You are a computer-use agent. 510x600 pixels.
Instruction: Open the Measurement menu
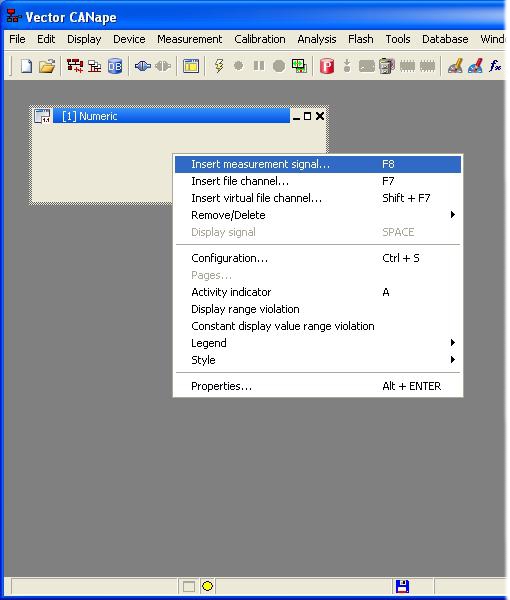pyautogui.click(x=189, y=39)
